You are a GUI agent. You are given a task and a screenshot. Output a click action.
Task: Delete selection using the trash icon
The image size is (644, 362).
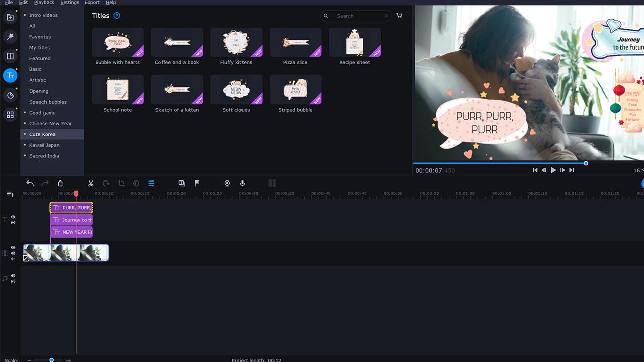coord(60,183)
